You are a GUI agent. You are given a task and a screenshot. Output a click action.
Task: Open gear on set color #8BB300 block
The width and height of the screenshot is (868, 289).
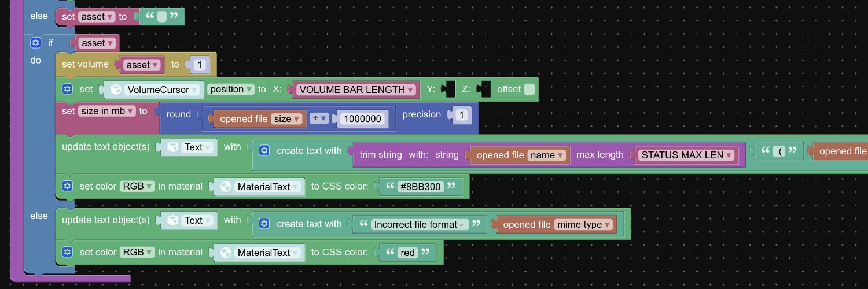pos(67,186)
